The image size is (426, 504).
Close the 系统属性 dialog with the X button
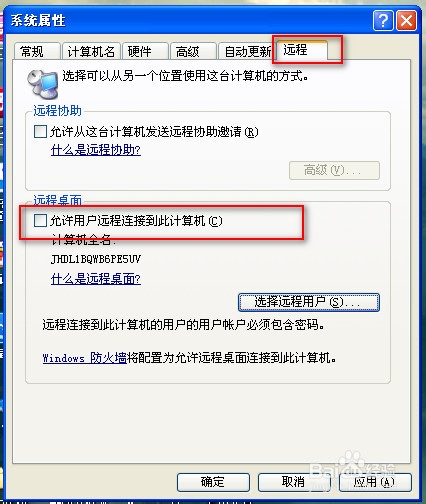406,21
